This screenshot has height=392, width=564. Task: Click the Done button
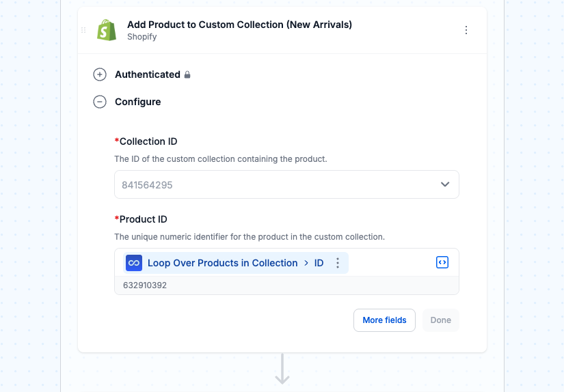(441, 320)
